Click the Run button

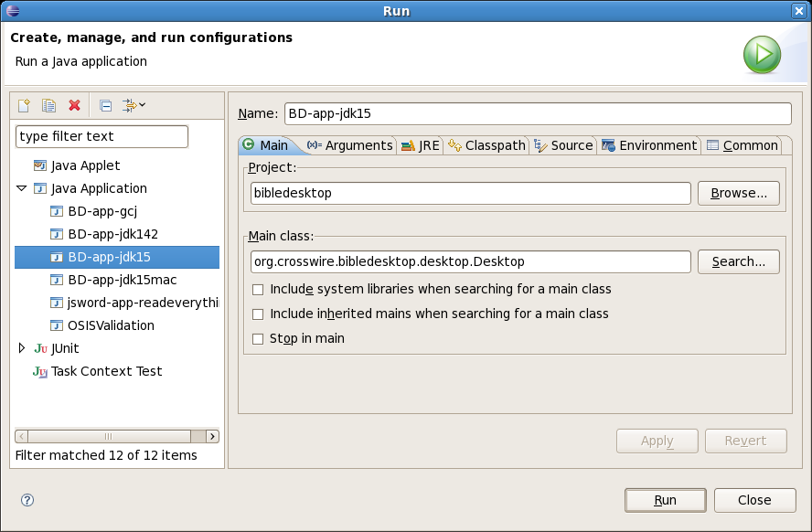tap(665, 500)
